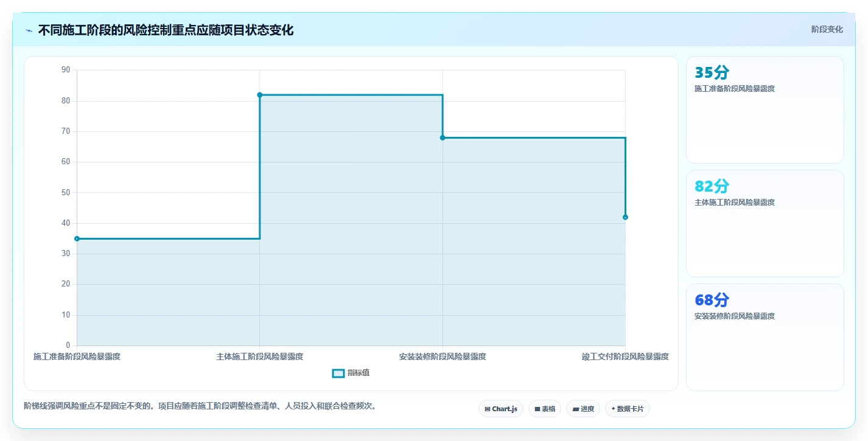Click 施工准备阶段风险暴露度 label in first card
Viewport: 868px width, 441px height.
point(735,89)
